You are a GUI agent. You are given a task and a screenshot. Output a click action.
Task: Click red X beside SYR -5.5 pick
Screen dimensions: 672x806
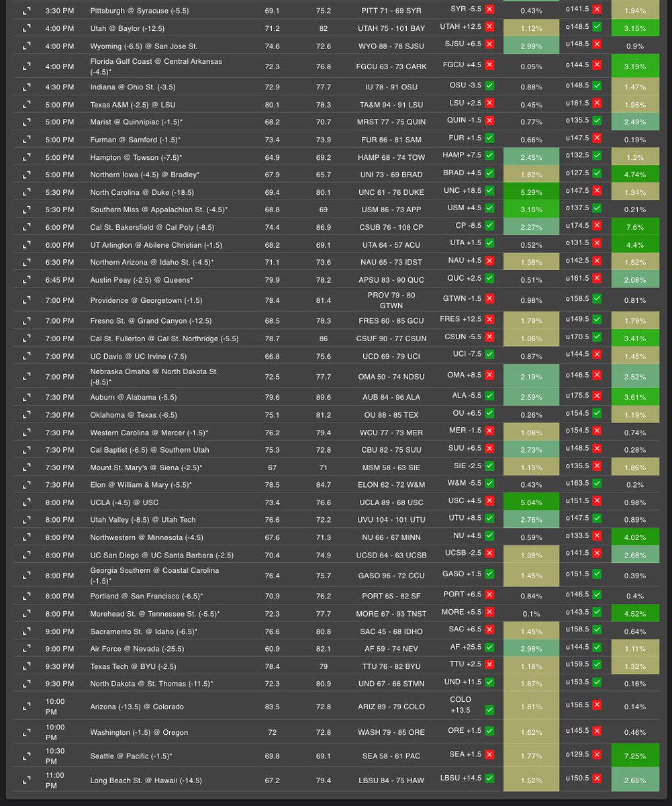tap(489, 11)
